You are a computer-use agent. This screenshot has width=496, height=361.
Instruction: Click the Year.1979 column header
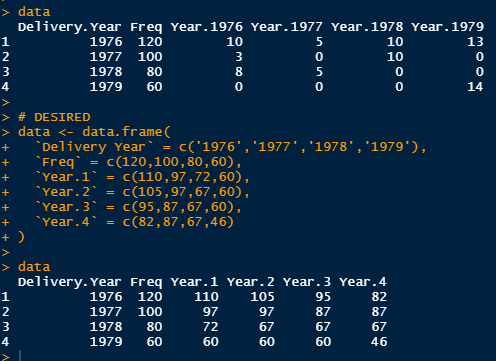[x=447, y=27]
